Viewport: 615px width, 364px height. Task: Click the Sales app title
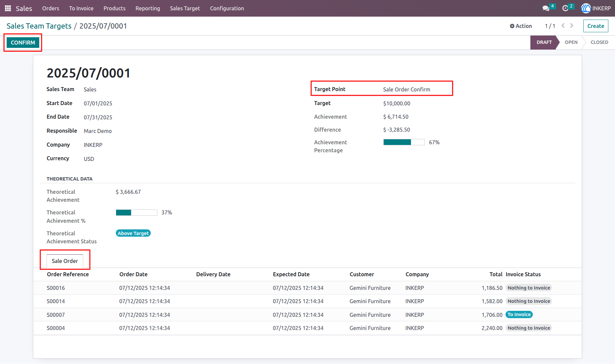click(x=24, y=8)
